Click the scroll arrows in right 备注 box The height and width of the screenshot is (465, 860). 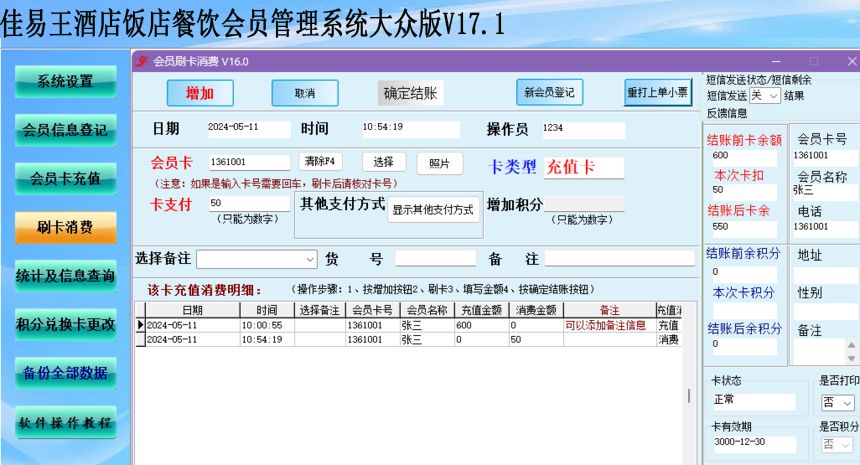[851, 351]
